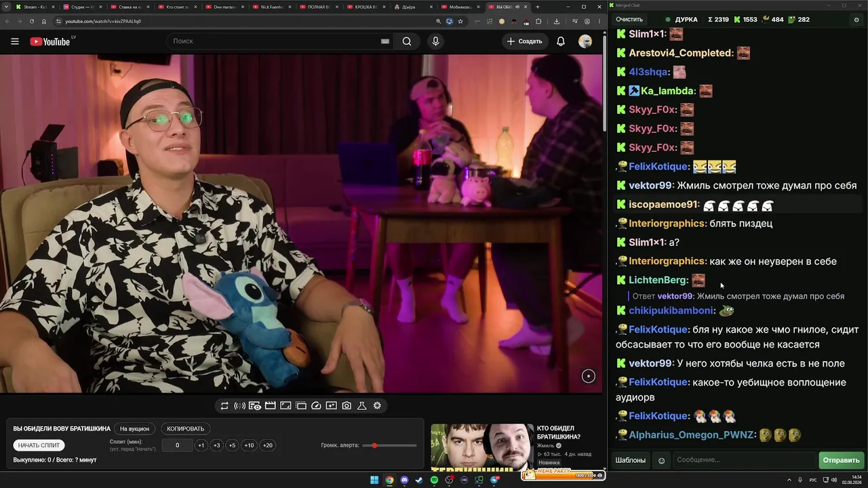Switch to the Nick Fuentes tab
The image size is (868, 488).
click(272, 7)
